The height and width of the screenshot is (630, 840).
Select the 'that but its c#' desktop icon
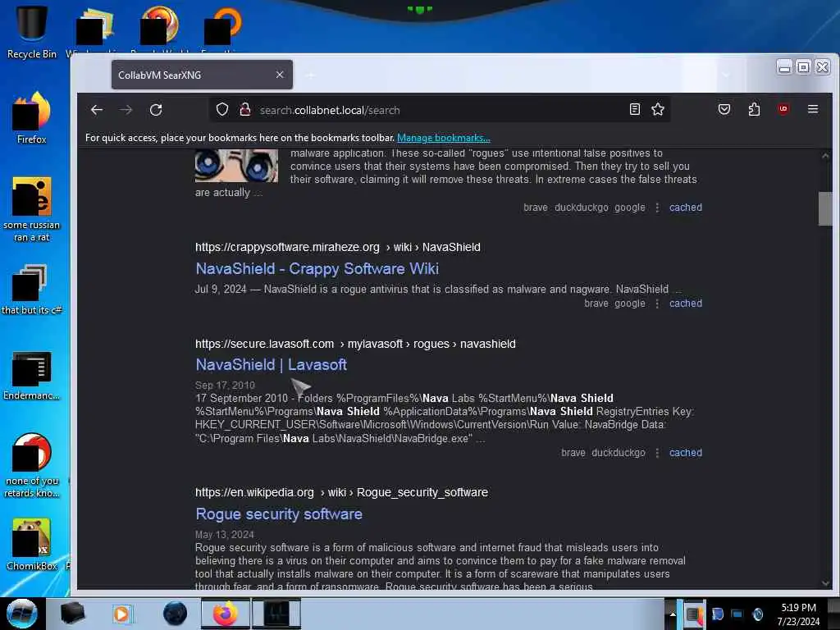32,290
